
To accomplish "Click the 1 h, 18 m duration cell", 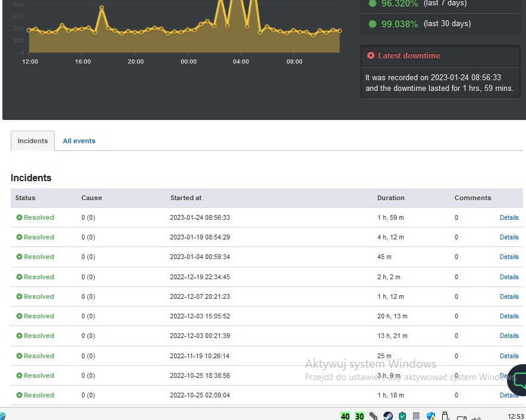I will click(x=390, y=395).
